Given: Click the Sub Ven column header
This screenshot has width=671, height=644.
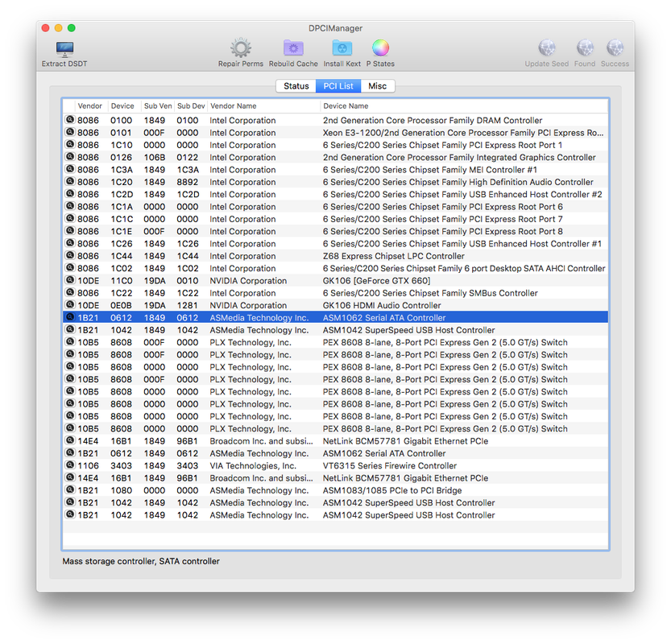Looking at the screenshot, I should (158, 106).
